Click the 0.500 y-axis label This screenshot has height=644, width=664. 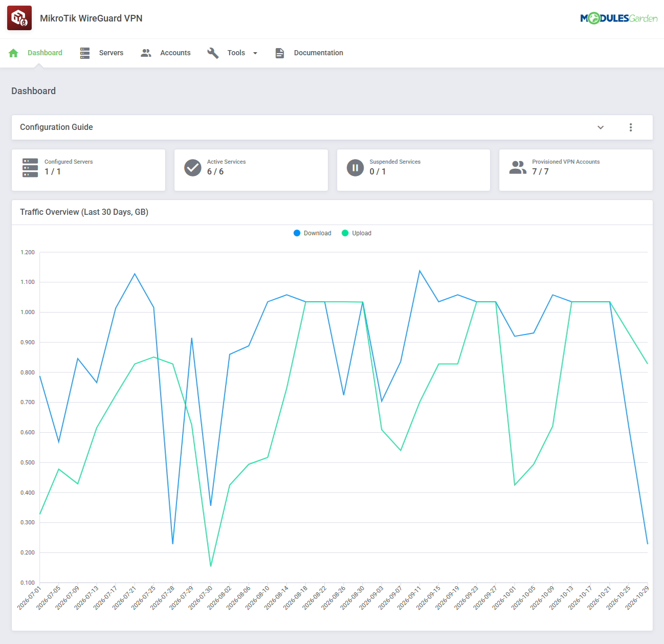pyautogui.click(x=28, y=463)
